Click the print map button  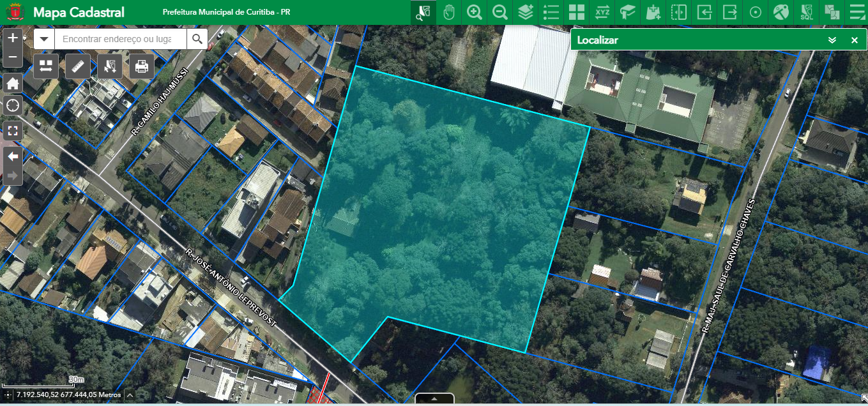click(142, 66)
